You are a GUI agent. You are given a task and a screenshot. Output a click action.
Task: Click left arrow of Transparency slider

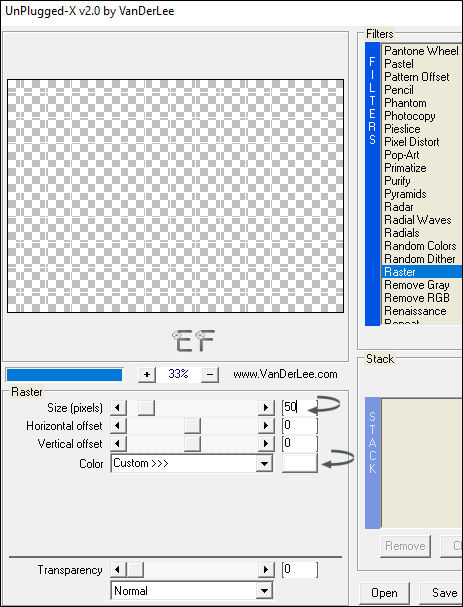[x=118, y=570]
